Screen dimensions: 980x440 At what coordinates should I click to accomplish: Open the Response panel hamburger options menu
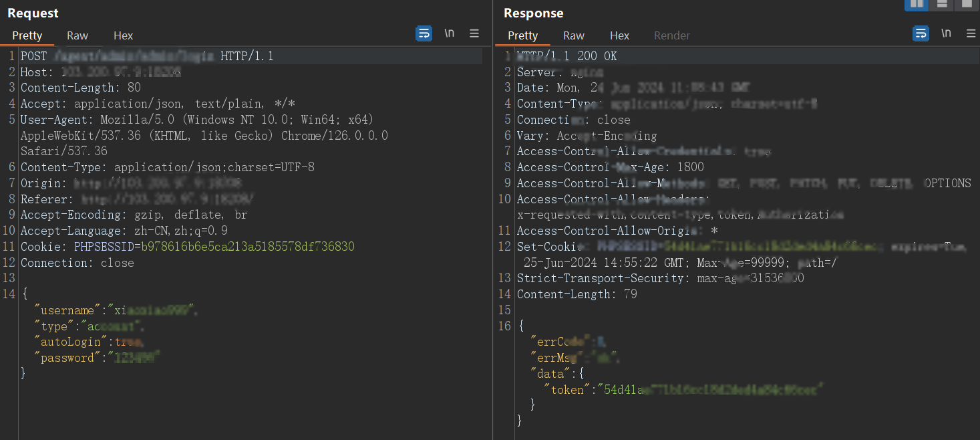tap(971, 33)
